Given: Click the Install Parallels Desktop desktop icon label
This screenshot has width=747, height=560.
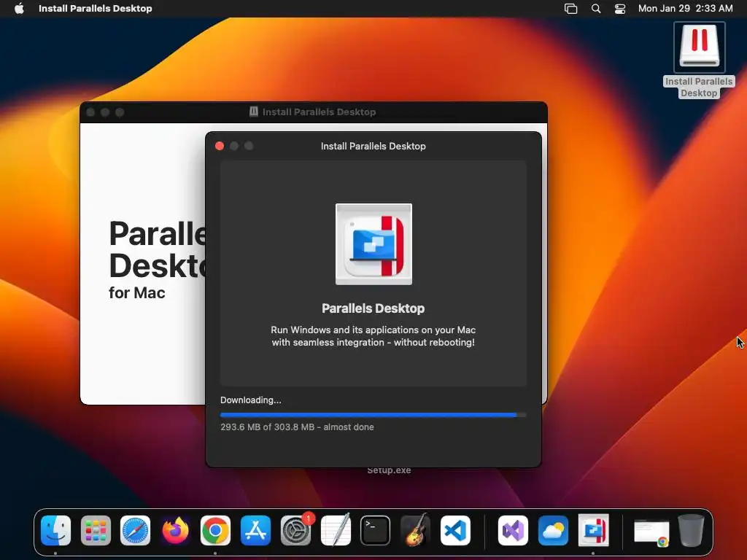Looking at the screenshot, I should point(699,87).
